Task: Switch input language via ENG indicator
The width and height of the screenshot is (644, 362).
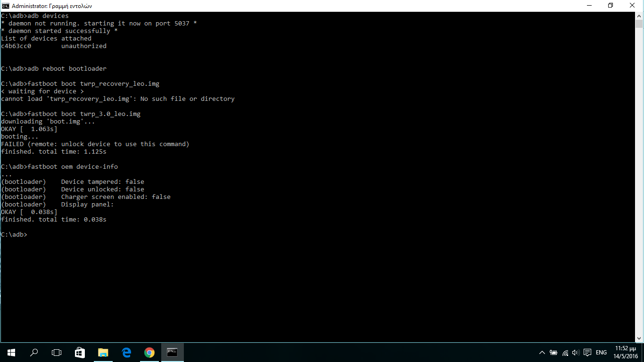Action: point(601,353)
